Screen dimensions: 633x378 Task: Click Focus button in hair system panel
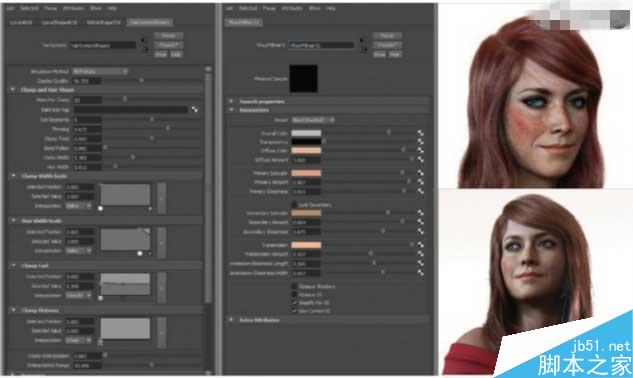[x=168, y=36]
